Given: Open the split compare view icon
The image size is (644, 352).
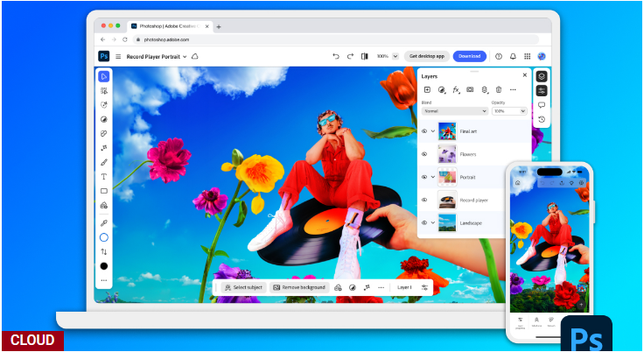Looking at the screenshot, I should 364,56.
